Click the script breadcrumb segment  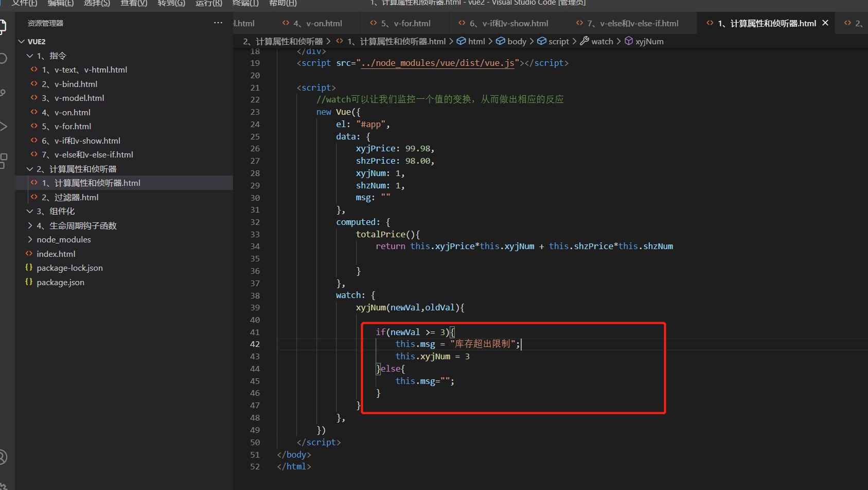pyautogui.click(x=559, y=41)
